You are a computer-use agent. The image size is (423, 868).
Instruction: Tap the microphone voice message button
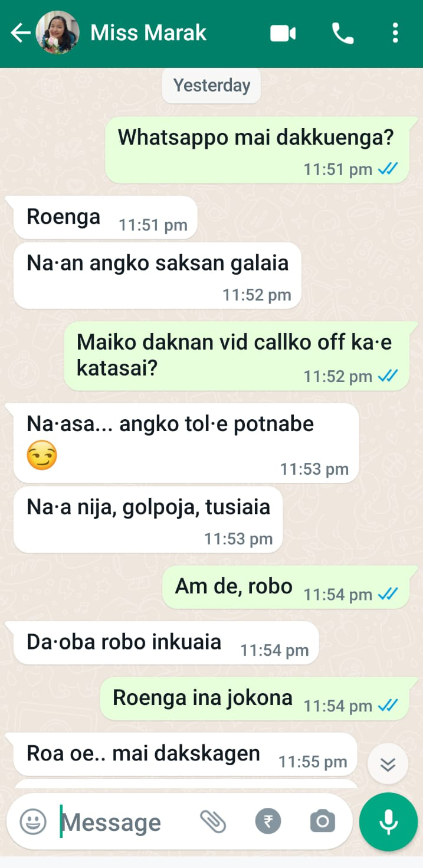(x=388, y=821)
